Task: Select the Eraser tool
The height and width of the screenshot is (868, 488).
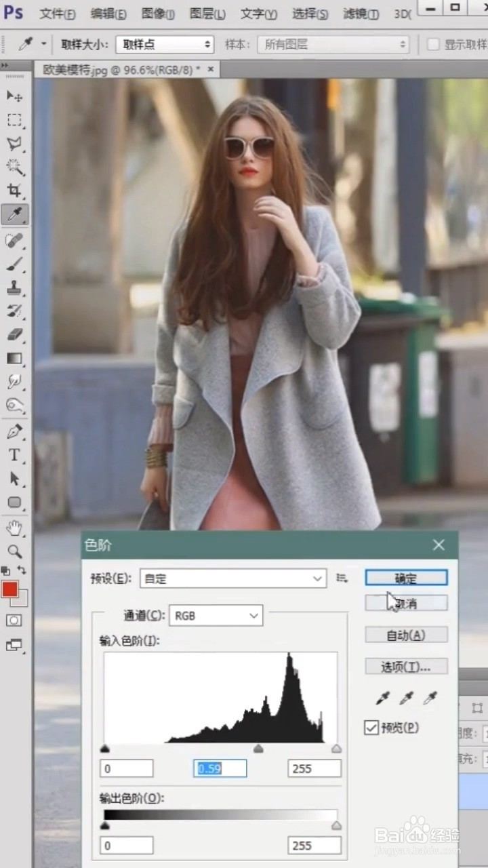Action: click(14, 334)
